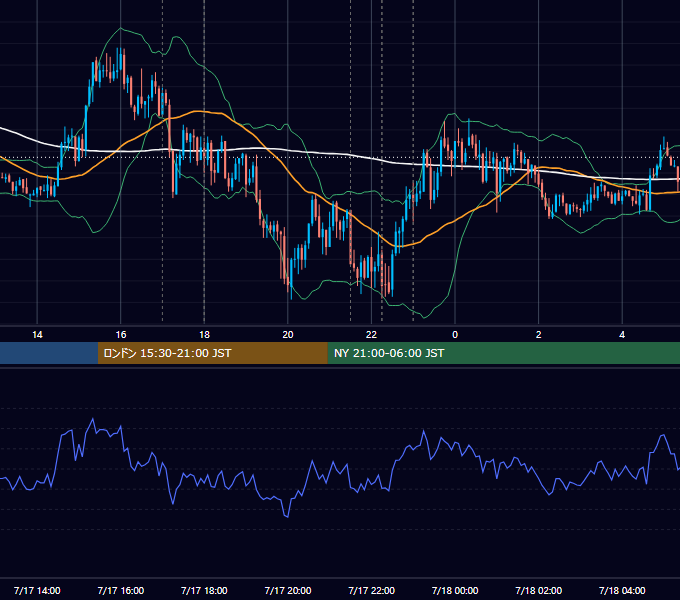680x600 pixels.
Task: Click the upper axis hour label 14
Action: coord(37,335)
